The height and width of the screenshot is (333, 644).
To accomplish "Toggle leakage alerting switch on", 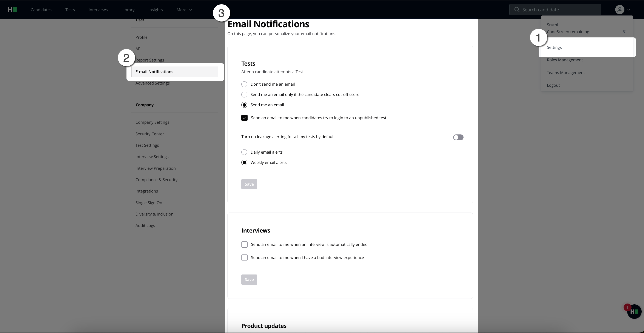I will (x=458, y=137).
